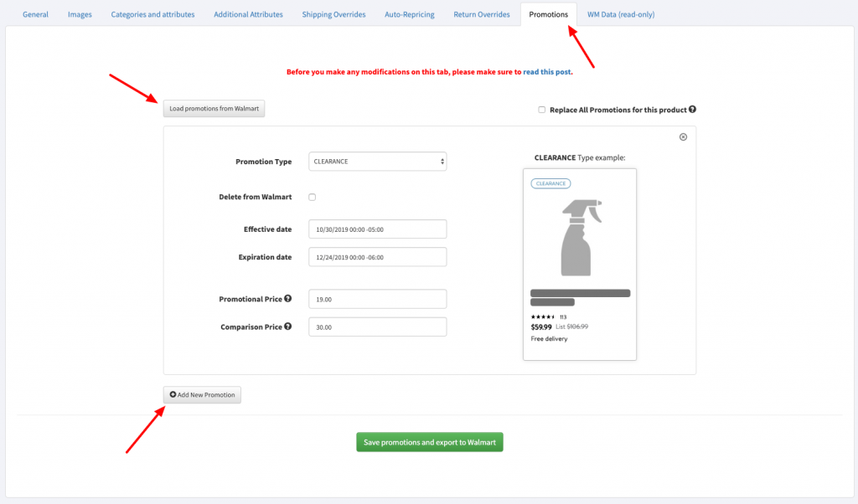Click the help icon next to Comparison Price

[287, 326]
